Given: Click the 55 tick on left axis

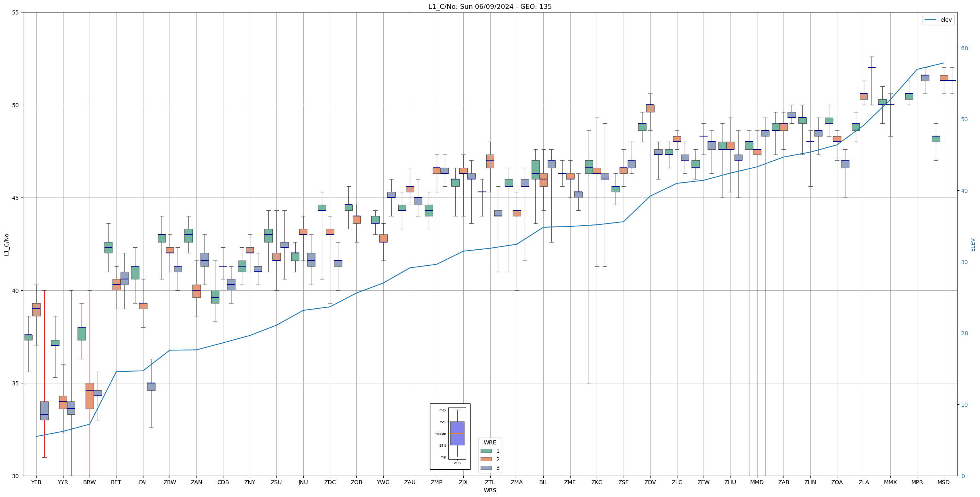Looking at the screenshot, I should pyautogui.click(x=16, y=12).
